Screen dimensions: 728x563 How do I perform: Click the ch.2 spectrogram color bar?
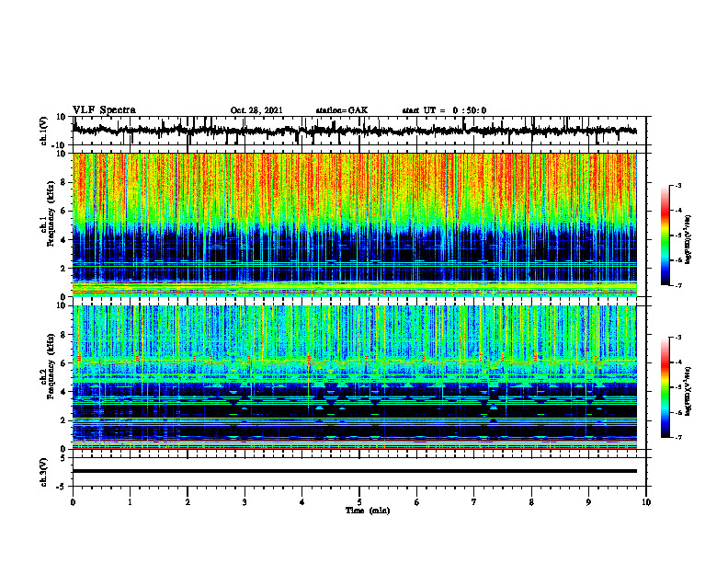coord(665,387)
